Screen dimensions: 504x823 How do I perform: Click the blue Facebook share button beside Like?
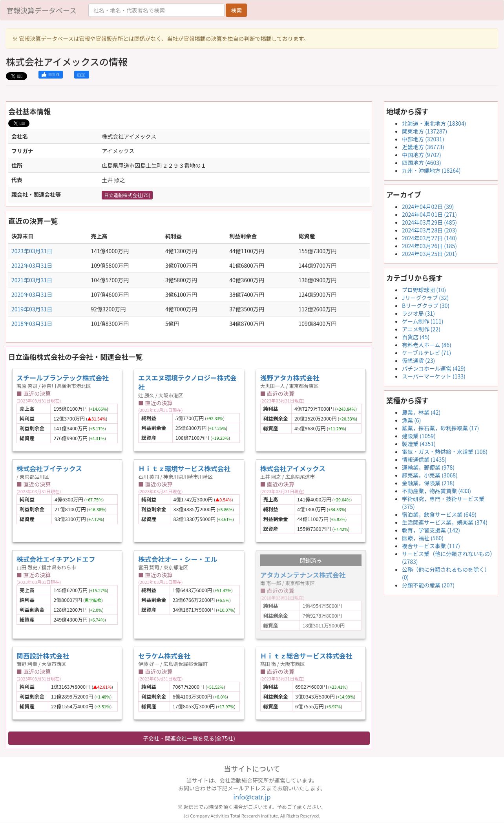pyautogui.click(x=82, y=75)
